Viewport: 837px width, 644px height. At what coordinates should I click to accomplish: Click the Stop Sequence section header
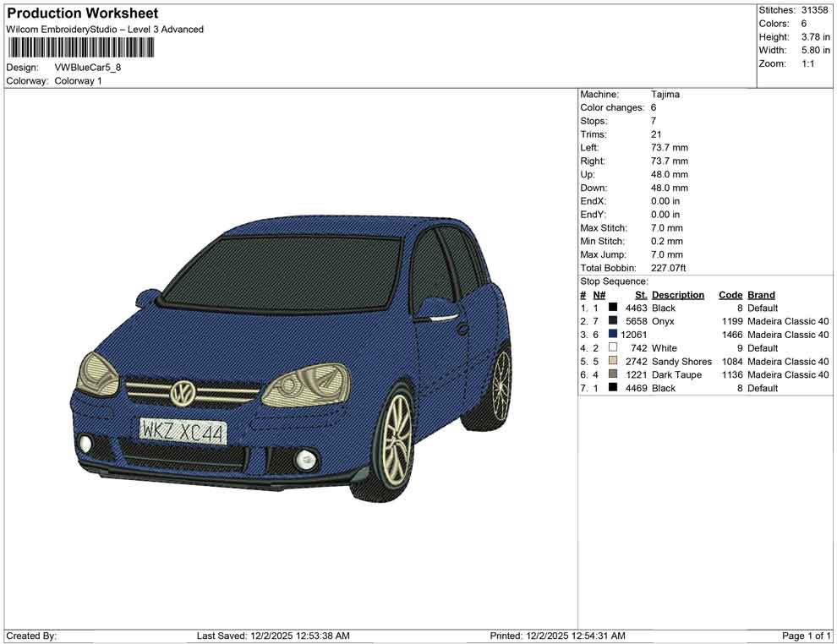click(x=614, y=281)
